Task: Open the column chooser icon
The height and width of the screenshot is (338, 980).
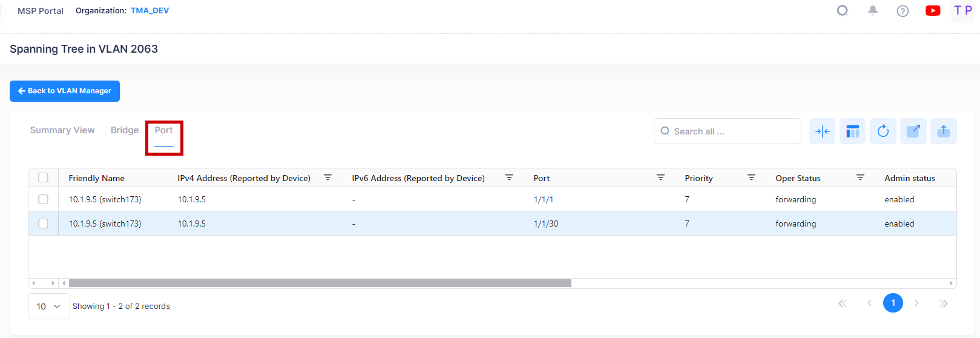Action: click(852, 131)
